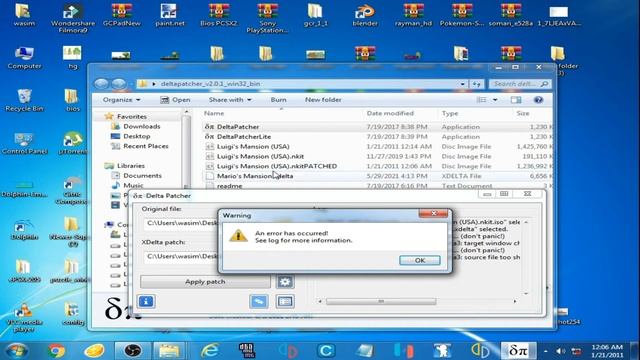Click the log list icon in Delta Patcher
Screen dimensions: 640x360
(x=285, y=301)
